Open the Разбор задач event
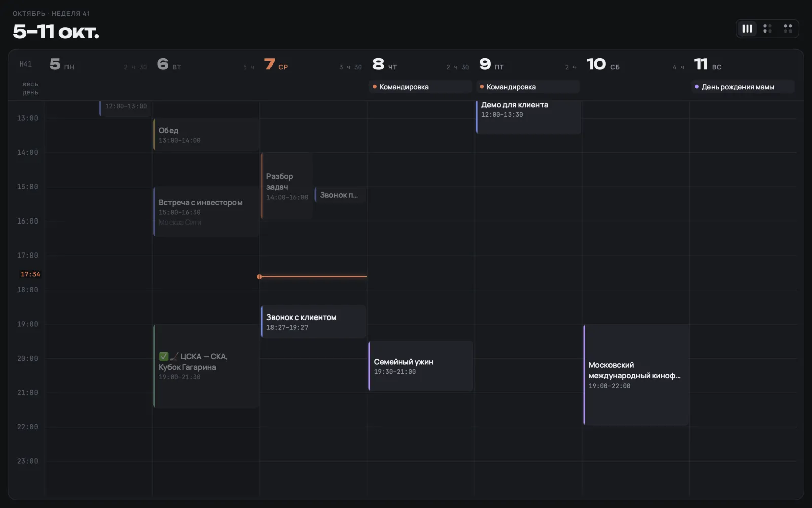The height and width of the screenshot is (508, 812). coord(287,186)
